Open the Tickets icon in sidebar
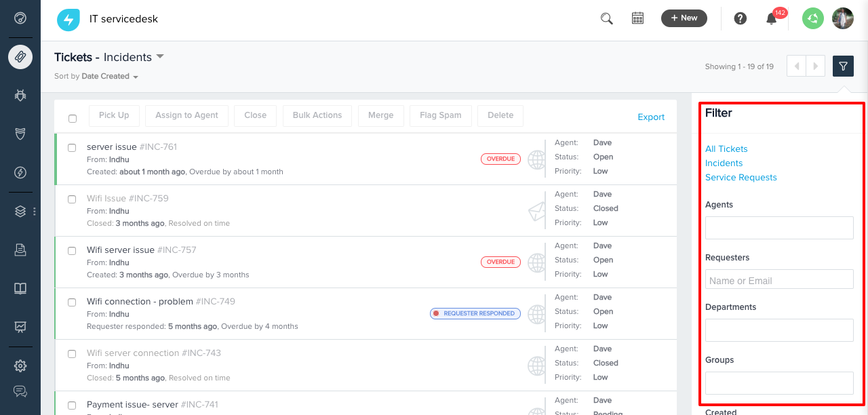The width and height of the screenshot is (868, 415). pyautogui.click(x=20, y=57)
